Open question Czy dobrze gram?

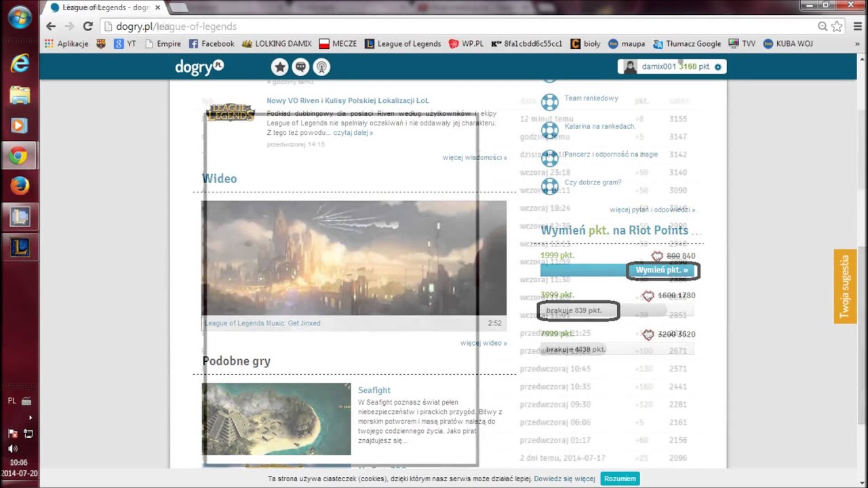[x=593, y=182]
